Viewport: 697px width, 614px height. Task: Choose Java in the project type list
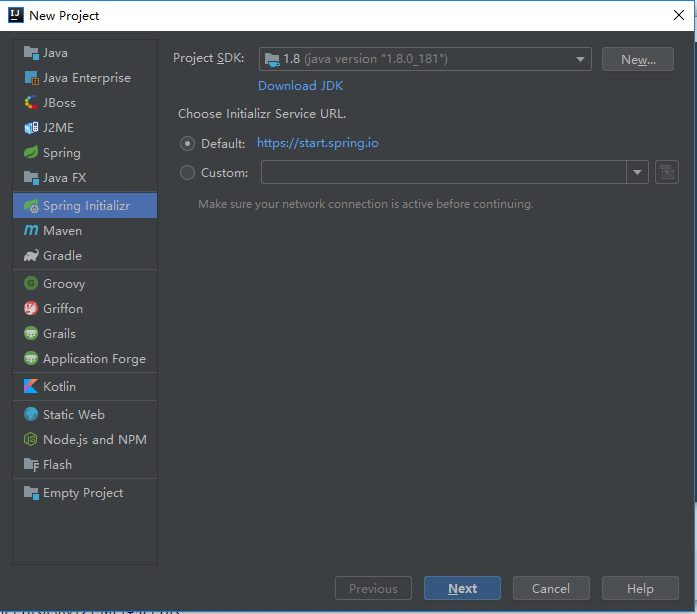(85, 53)
